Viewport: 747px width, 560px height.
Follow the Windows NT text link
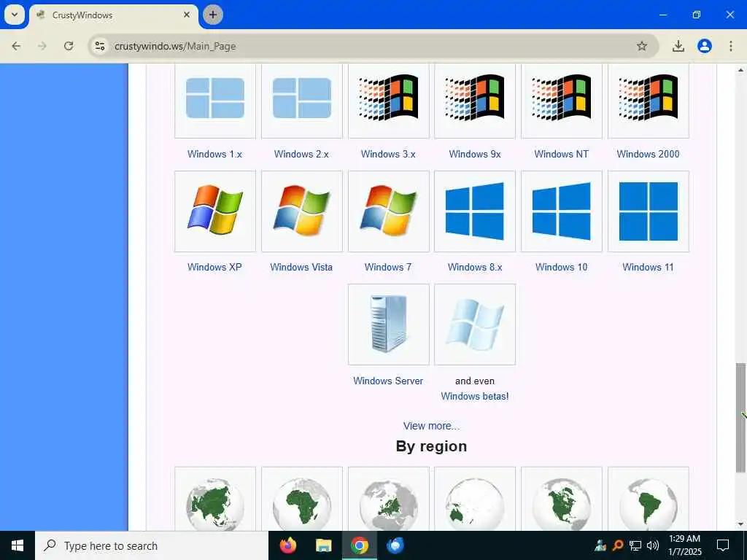(562, 155)
